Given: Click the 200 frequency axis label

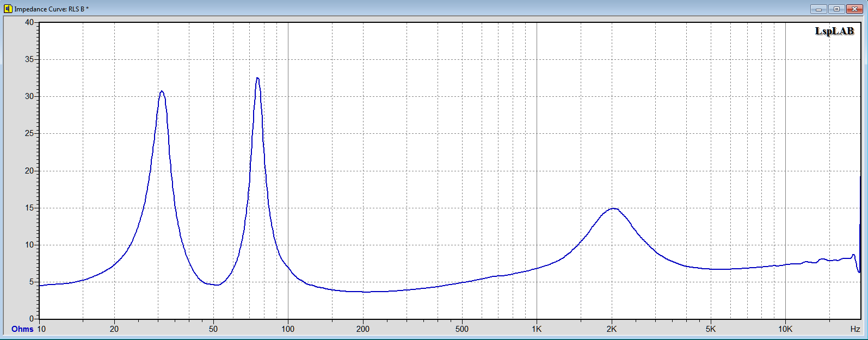Looking at the screenshot, I should pos(362,329).
